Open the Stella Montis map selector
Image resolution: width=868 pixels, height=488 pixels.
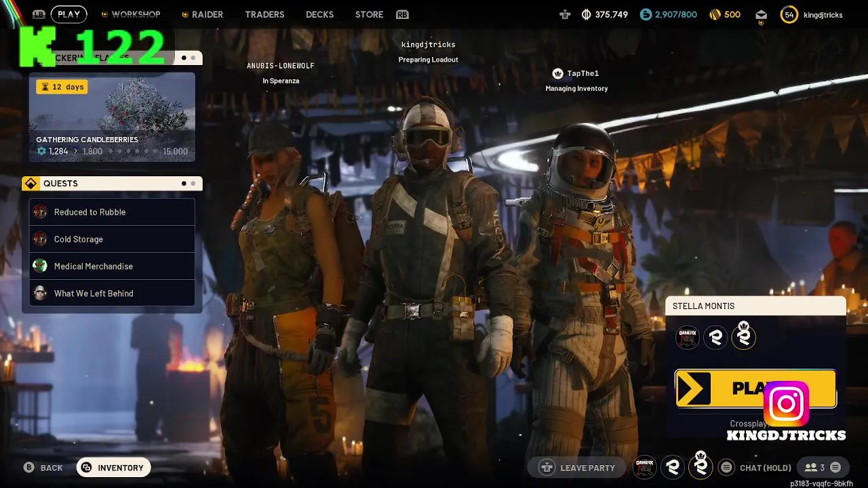[756, 306]
